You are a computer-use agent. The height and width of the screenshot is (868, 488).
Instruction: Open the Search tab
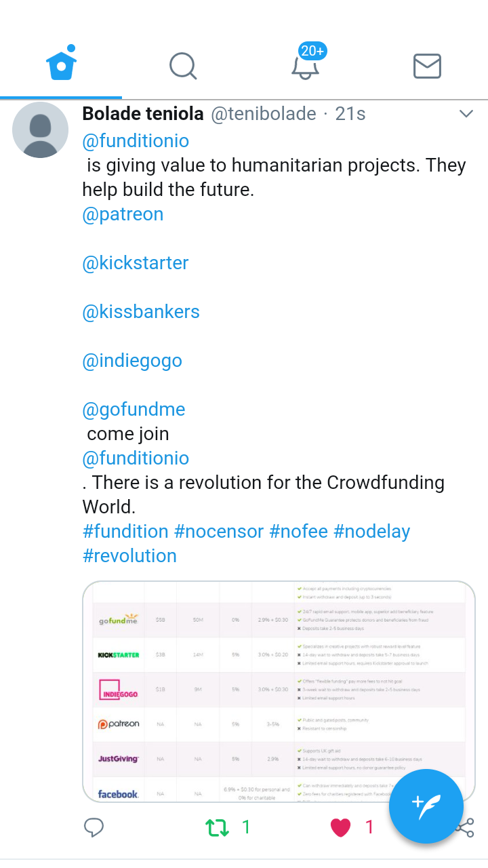coord(182,66)
